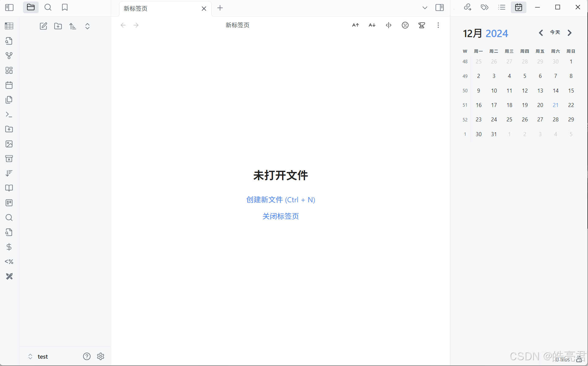Open the daily note calendar icon in the ribbon
The height and width of the screenshot is (366, 588).
[9, 85]
